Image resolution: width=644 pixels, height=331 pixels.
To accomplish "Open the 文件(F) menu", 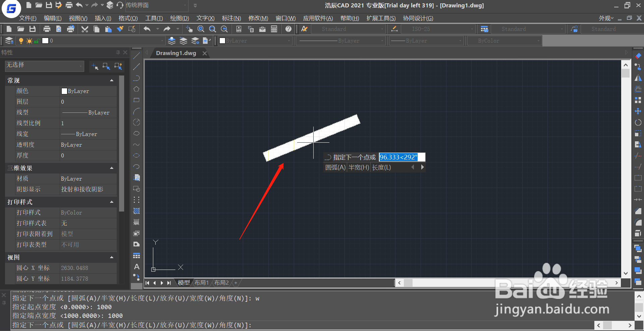I will click(28, 18).
